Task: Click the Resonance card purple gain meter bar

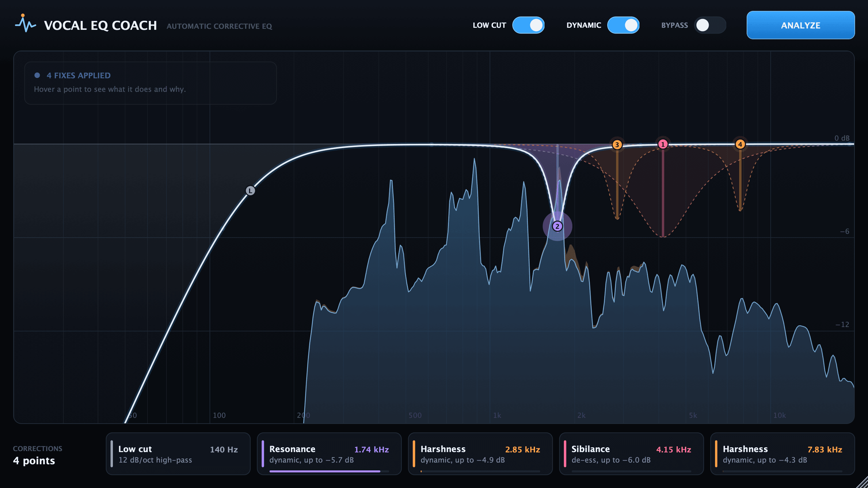Action: pyautogui.click(x=325, y=471)
